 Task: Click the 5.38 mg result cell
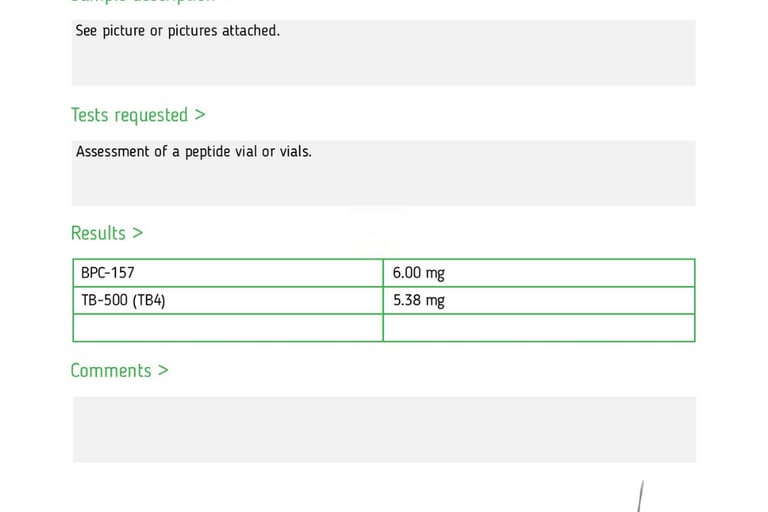tap(539, 300)
